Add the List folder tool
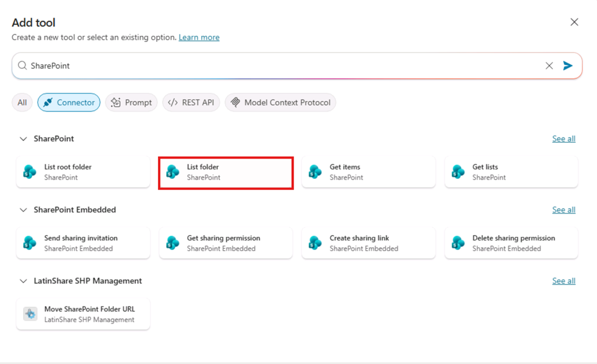This screenshot has width=597, height=364. (226, 172)
